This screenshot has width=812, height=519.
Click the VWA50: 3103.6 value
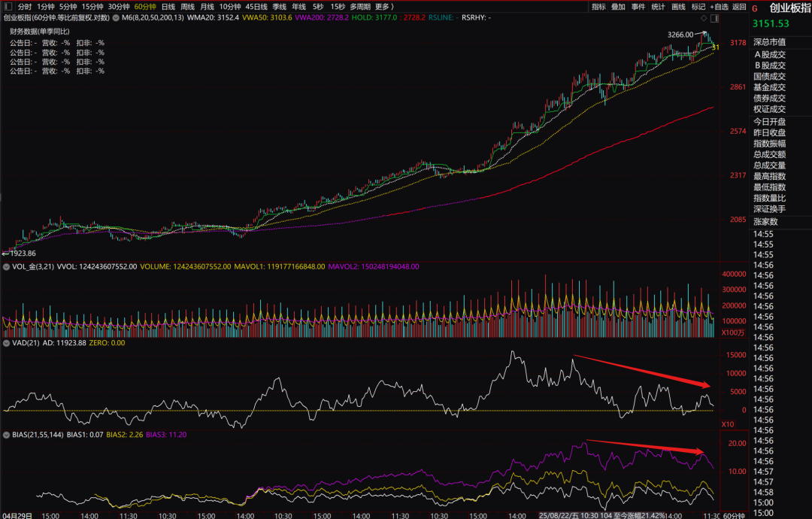click(267, 17)
